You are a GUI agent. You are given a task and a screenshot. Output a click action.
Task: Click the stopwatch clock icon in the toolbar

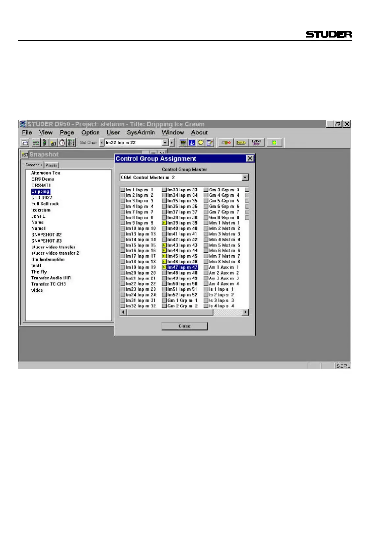(62, 143)
